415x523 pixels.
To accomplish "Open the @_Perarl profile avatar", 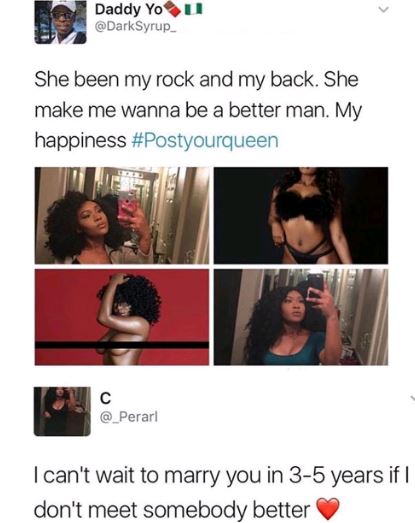I will coord(62,411).
